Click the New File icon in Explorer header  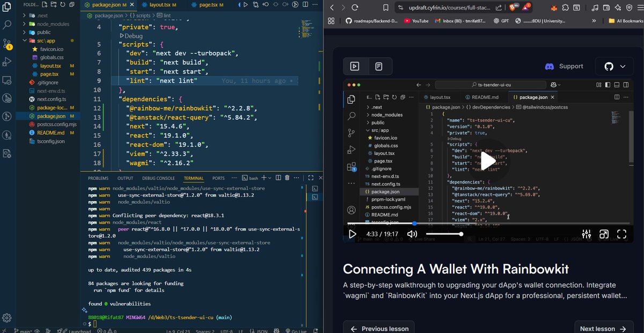pos(44,4)
